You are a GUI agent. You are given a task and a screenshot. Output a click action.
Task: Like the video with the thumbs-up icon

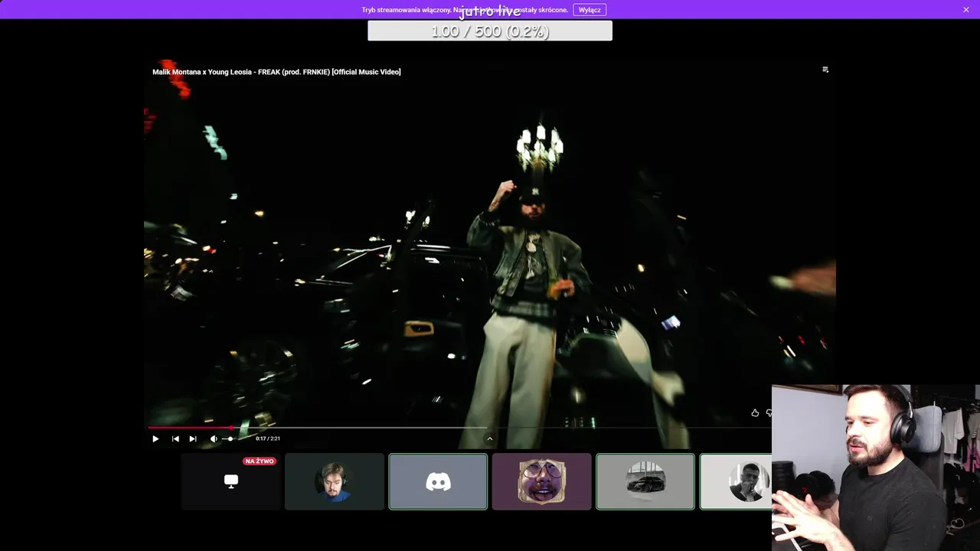tap(755, 413)
